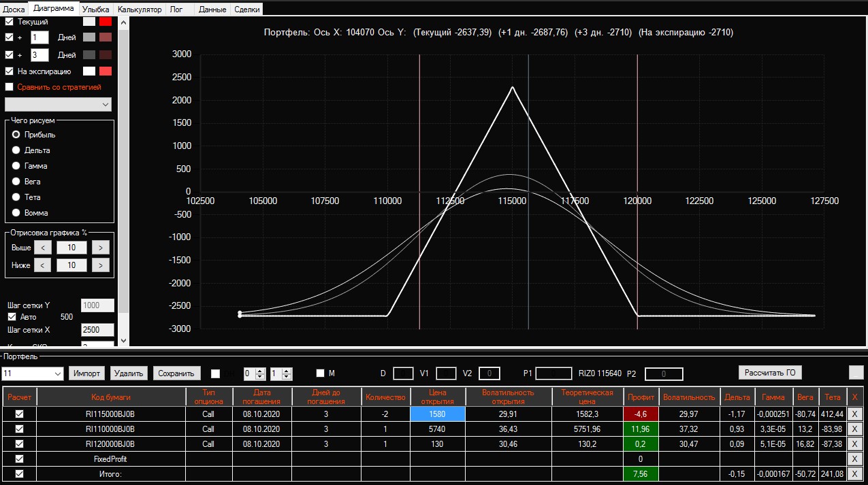Click the small blank button right of Рассчитать ГО
The image size is (868, 485).
click(x=856, y=372)
